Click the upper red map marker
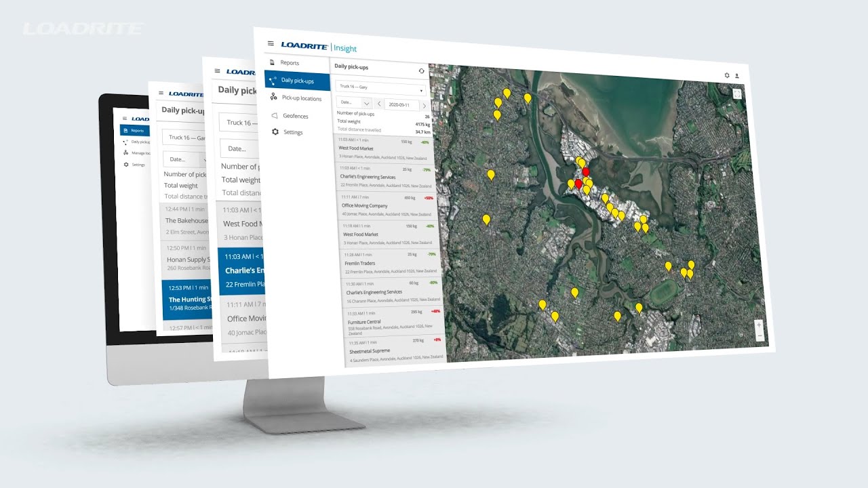 tap(586, 172)
